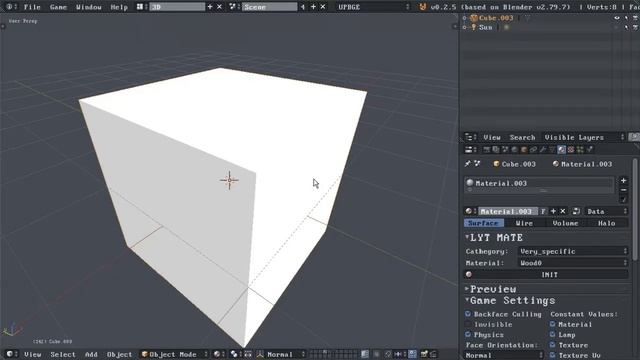Toggle constant values Texture checkbox

(x=553, y=345)
